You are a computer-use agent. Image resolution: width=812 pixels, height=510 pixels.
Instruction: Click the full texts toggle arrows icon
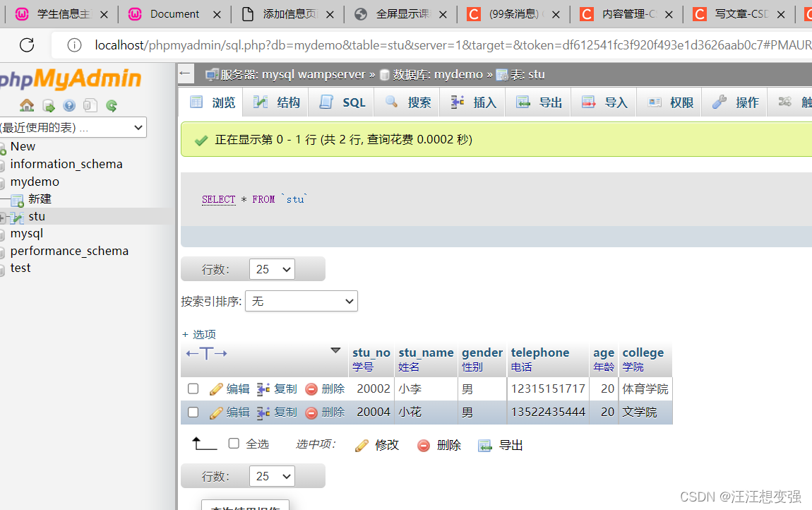tap(207, 353)
